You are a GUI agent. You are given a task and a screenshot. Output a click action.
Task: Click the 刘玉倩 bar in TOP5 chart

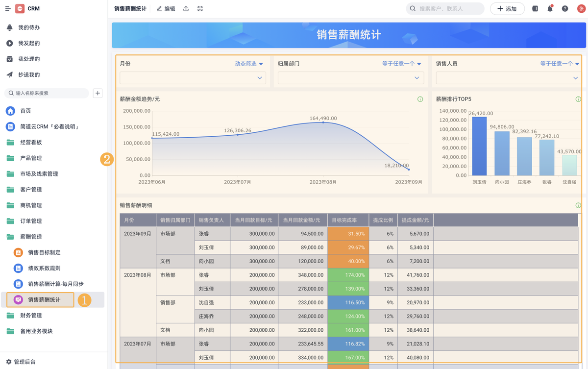(479, 146)
